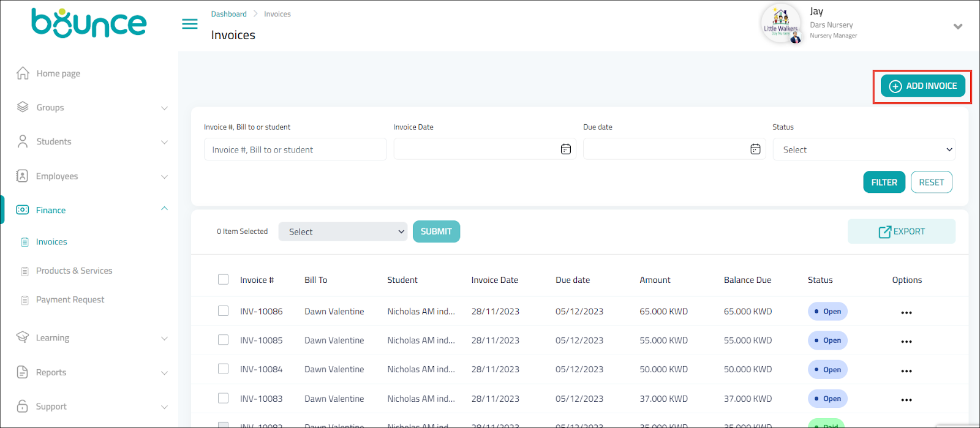
Task: Expand the Reports menu chevron
Action: (x=164, y=373)
